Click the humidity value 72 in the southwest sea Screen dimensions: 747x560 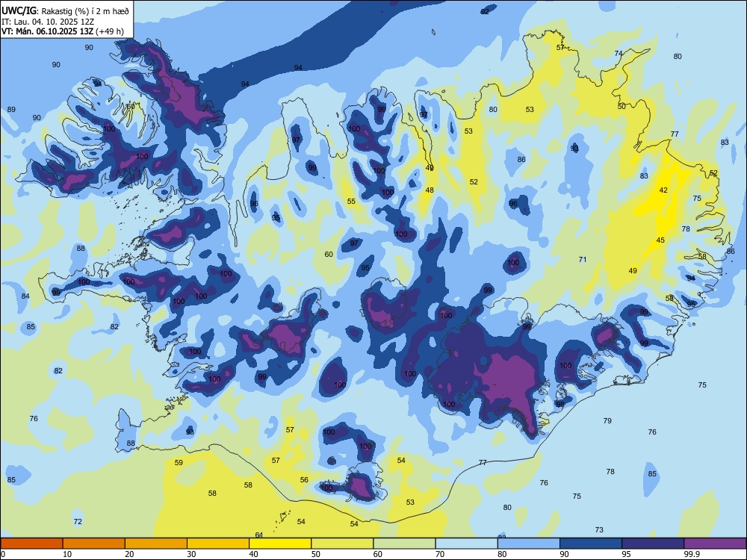[x=78, y=521]
